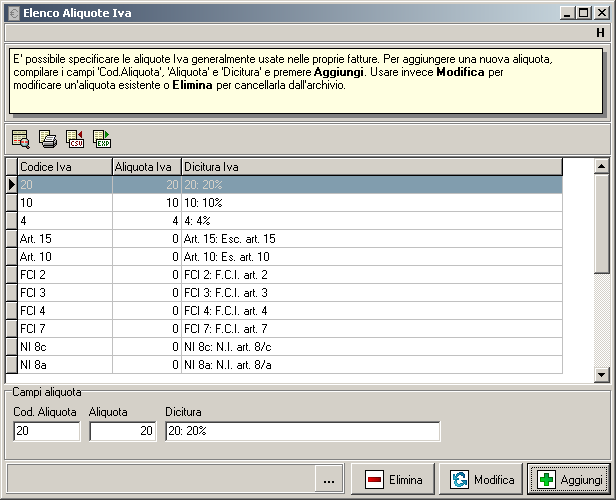Click row selector of the FCI 2 row
The image size is (616, 500).
click(x=12, y=275)
